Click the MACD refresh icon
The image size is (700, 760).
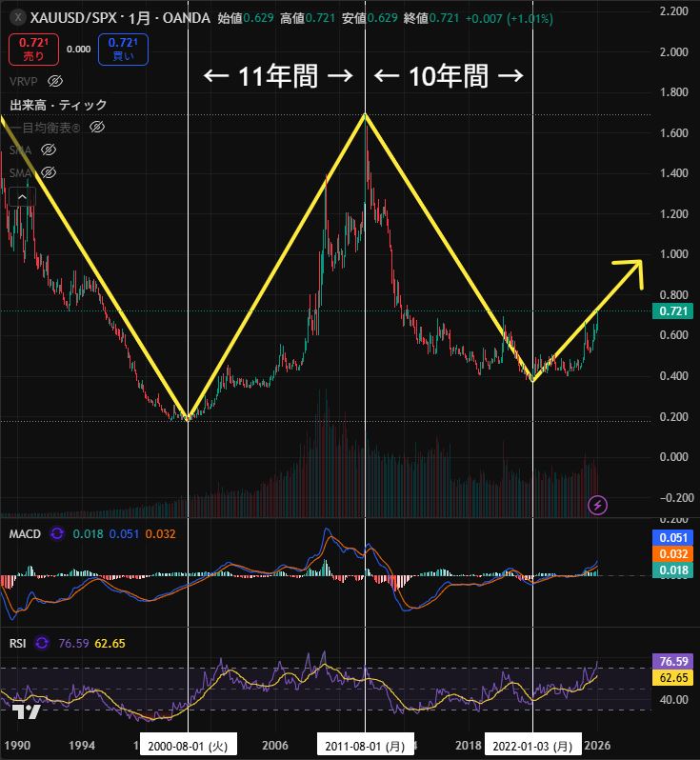point(56,534)
